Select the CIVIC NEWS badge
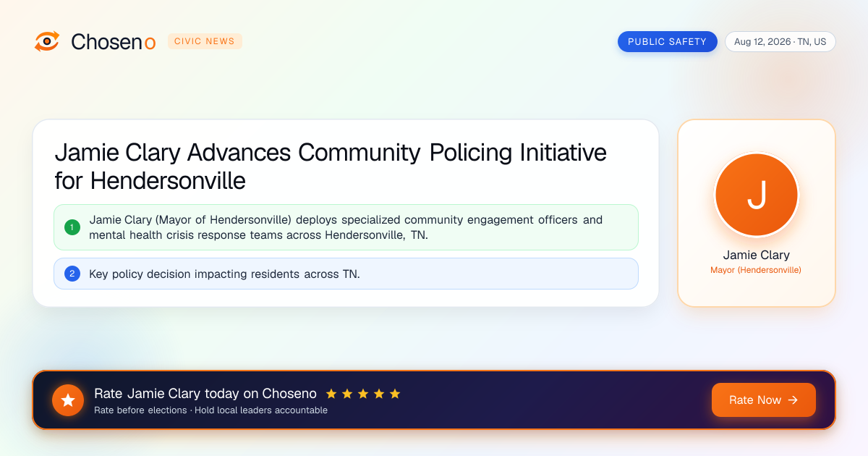This screenshot has width=868, height=456. click(x=205, y=41)
